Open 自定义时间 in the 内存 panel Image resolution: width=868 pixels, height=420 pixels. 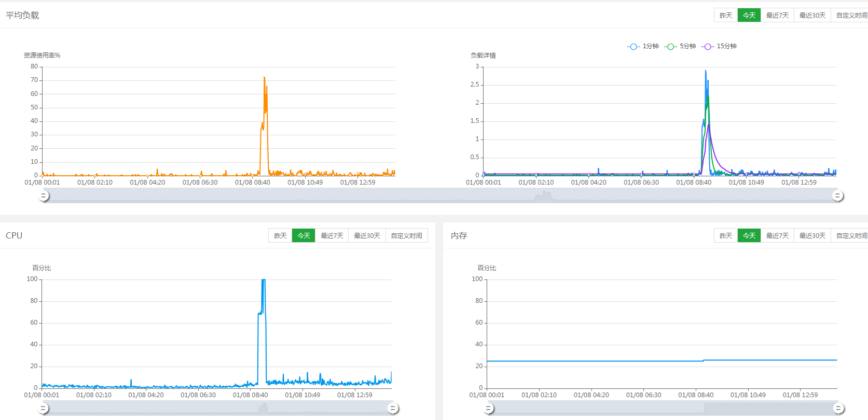point(851,236)
